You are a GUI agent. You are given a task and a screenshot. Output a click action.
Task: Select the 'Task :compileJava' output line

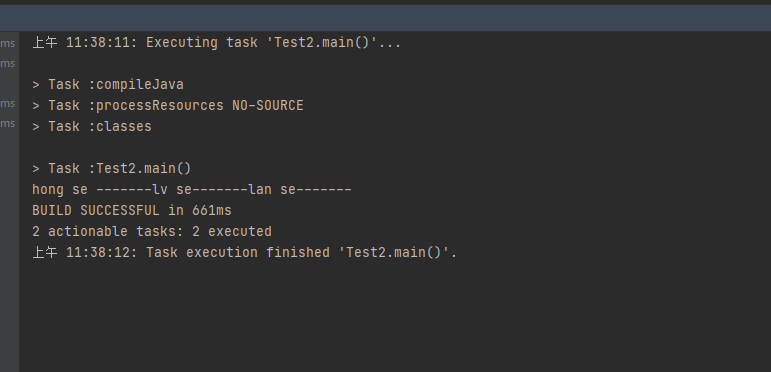pyautogui.click(x=108, y=85)
